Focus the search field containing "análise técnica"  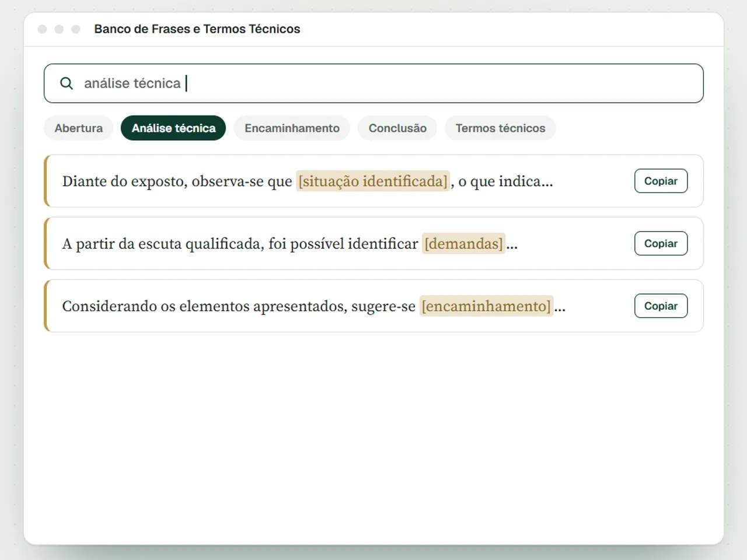(x=373, y=83)
